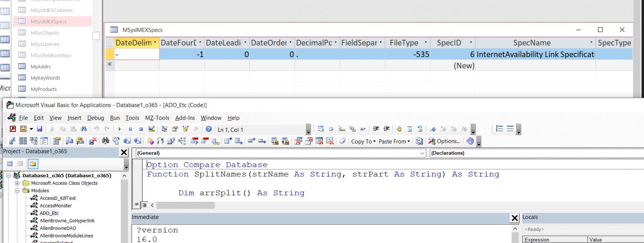Open the DateDelim column filter dropdown
This screenshot has height=243, width=644.
154,43
